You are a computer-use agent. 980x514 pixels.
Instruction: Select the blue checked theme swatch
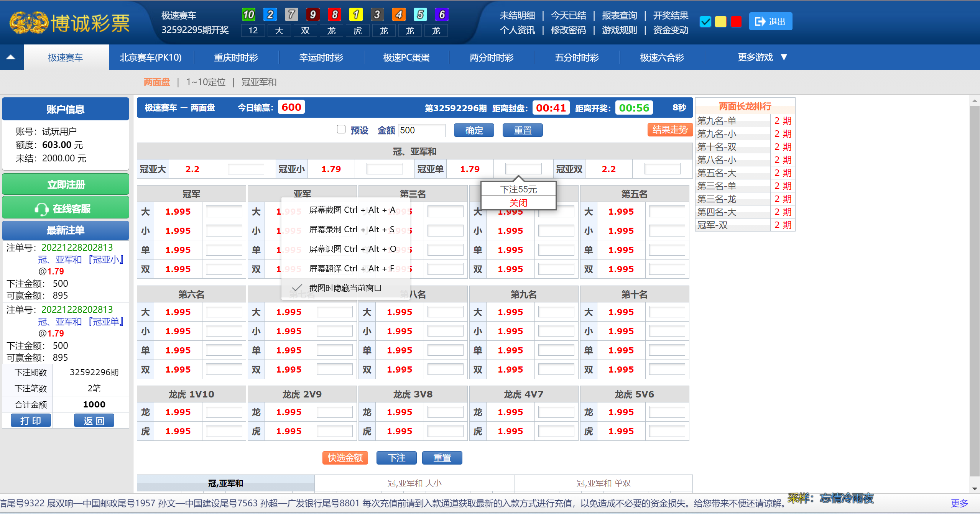coord(705,21)
